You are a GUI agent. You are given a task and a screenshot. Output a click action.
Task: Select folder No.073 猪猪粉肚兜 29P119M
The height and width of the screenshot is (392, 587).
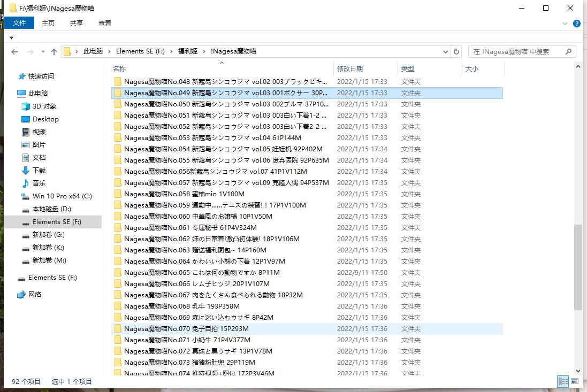click(307, 362)
